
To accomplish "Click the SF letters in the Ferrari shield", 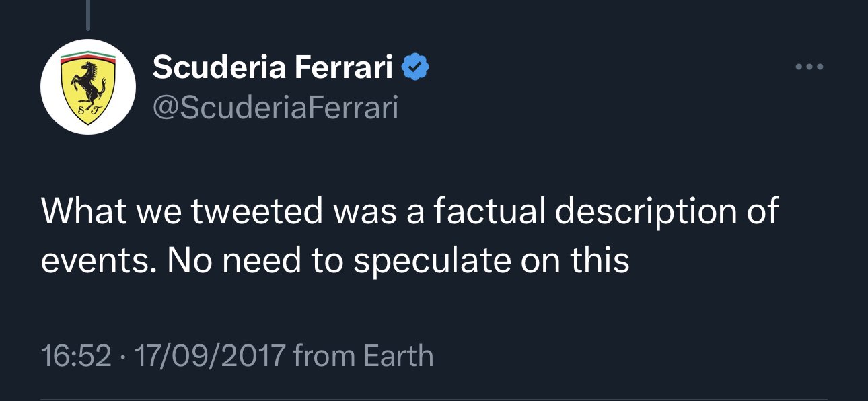I will point(87,111).
